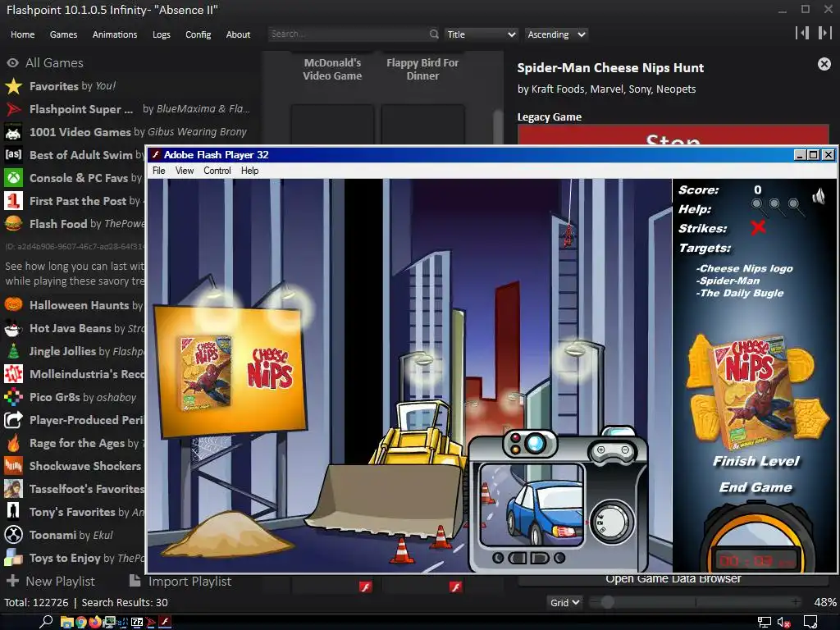840x630 pixels.
Task: Launch Chrome from the taskbar
Action: (x=81, y=622)
